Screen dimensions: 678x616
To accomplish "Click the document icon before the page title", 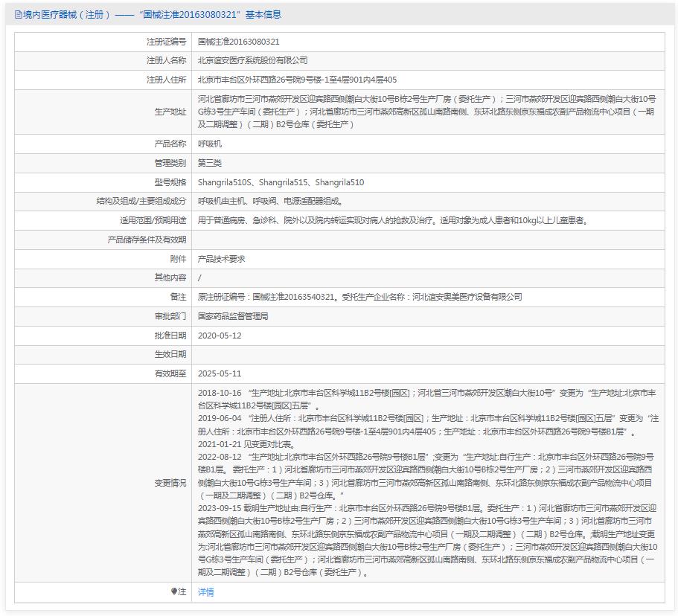I will pos(17,14).
